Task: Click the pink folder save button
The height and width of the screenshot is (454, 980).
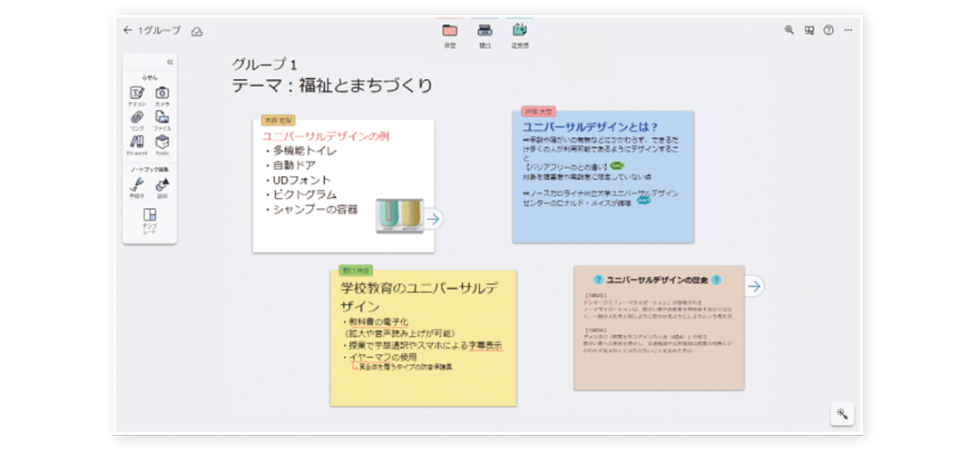Action: [x=450, y=30]
